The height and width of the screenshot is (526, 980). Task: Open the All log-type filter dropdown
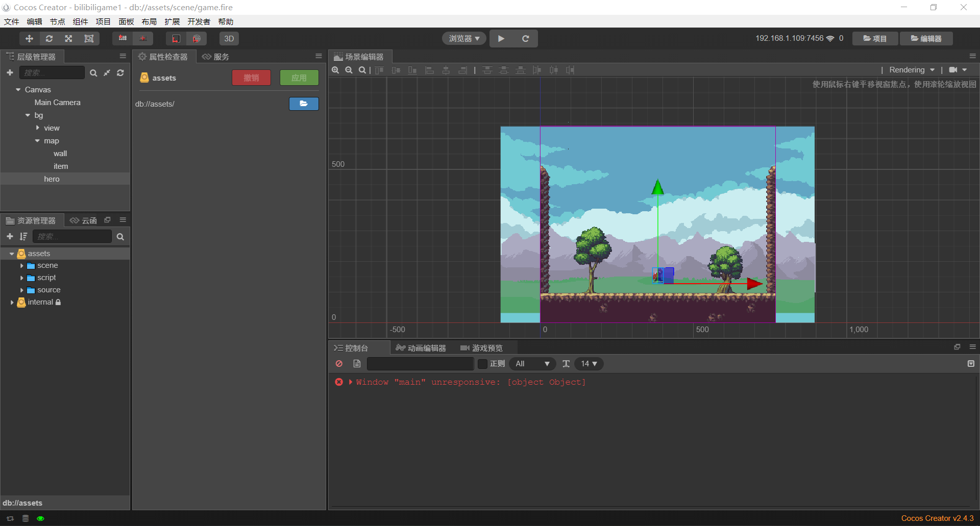pyautogui.click(x=532, y=364)
